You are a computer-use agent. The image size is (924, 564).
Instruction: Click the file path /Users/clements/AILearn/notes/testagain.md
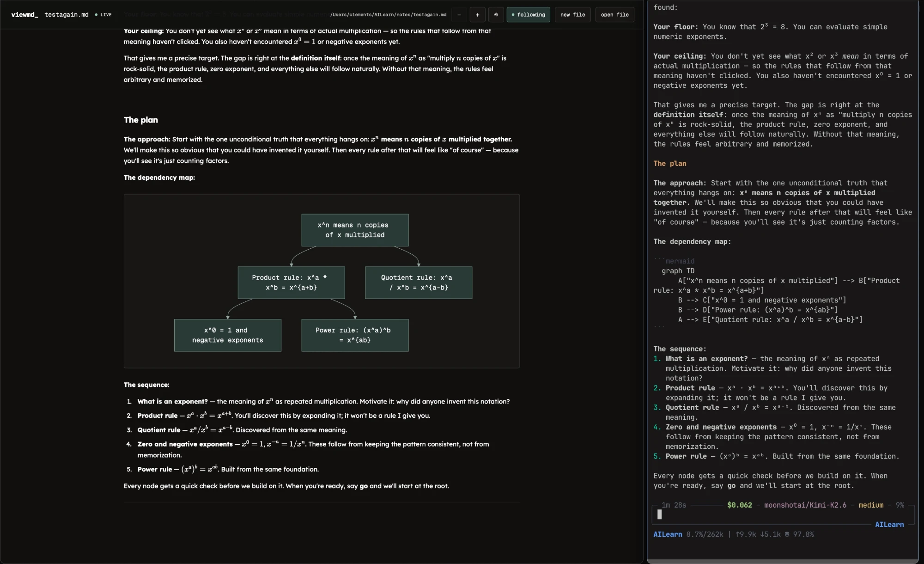(x=388, y=15)
